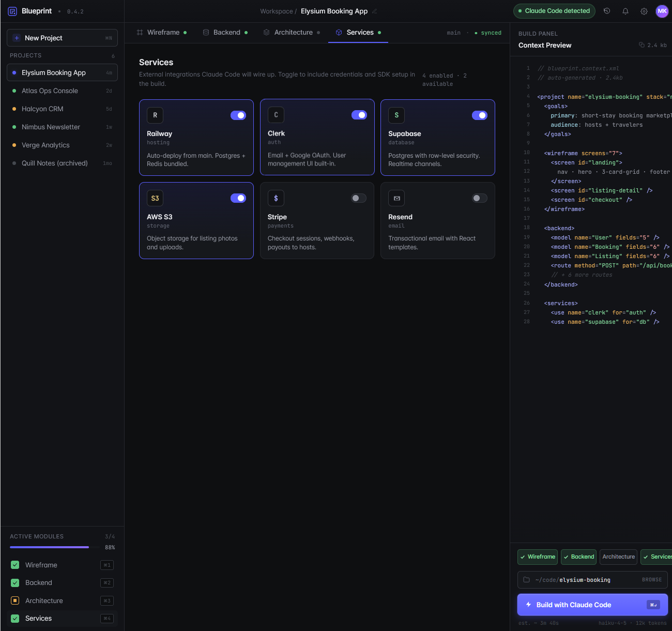Go to the Workspace breadcrumb
The image size is (672, 631).
pyautogui.click(x=277, y=11)
